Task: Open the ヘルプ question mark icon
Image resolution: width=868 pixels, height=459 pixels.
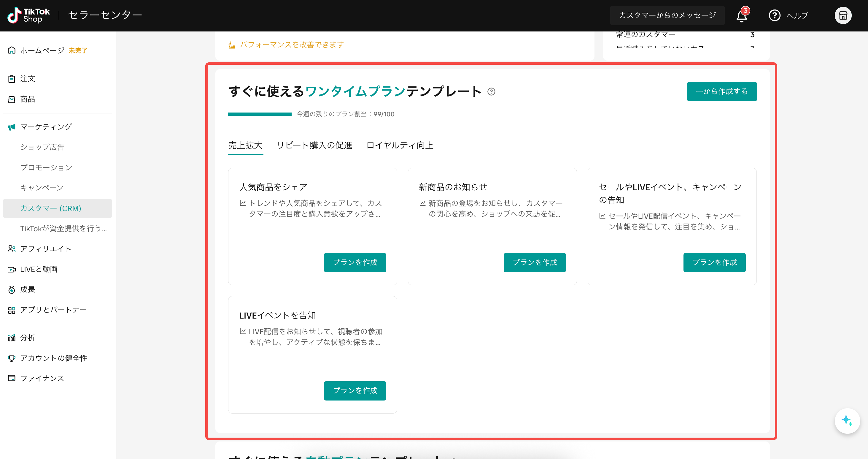Action: 774,15
